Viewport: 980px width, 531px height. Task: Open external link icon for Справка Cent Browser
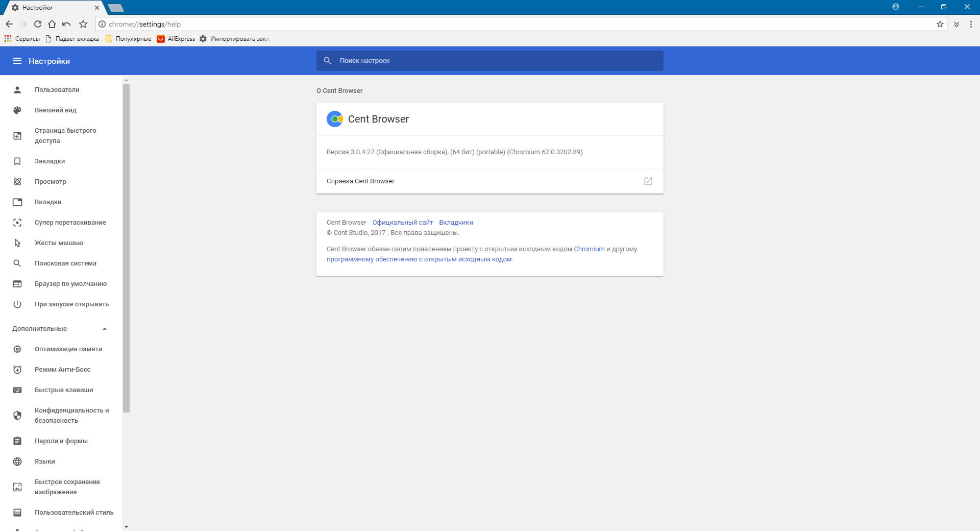(648, 181)
